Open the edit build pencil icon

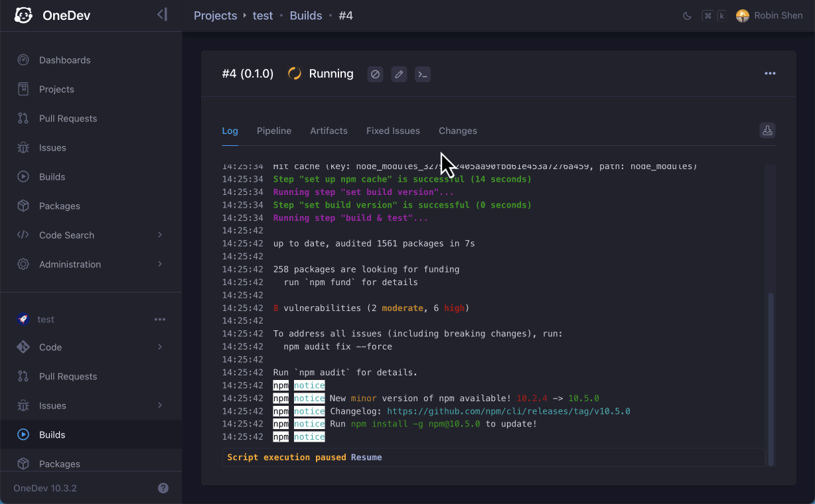[399, 74]
